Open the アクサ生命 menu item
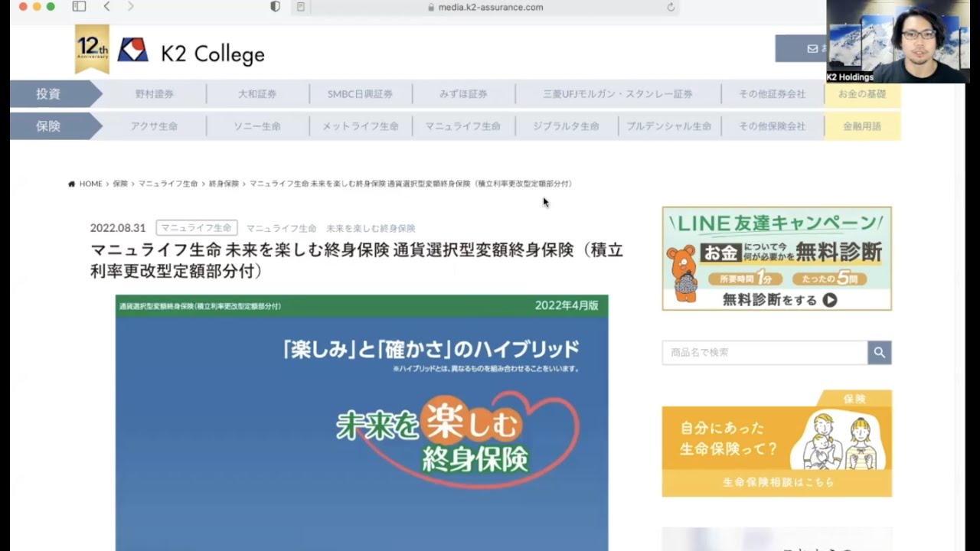 point(155,126)
